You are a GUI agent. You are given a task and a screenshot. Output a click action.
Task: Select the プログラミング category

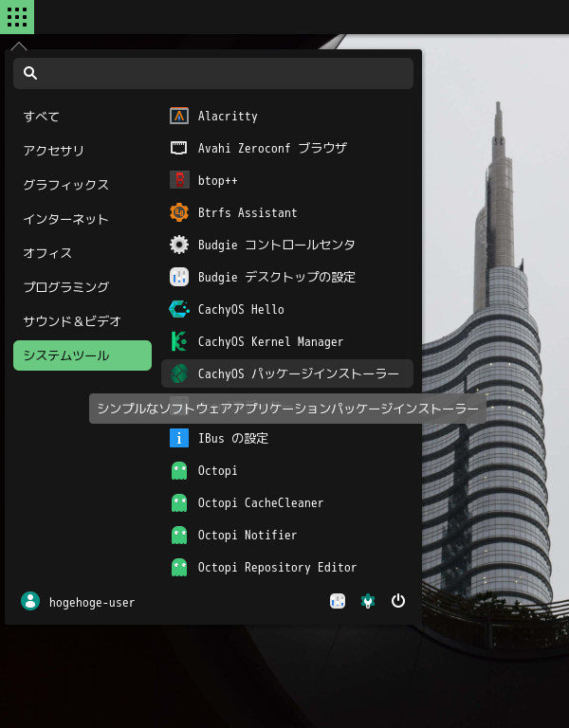coord(83,287)
